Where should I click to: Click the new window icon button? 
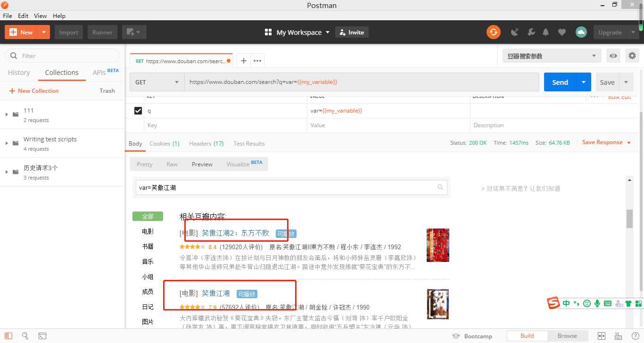coord(134,32)
